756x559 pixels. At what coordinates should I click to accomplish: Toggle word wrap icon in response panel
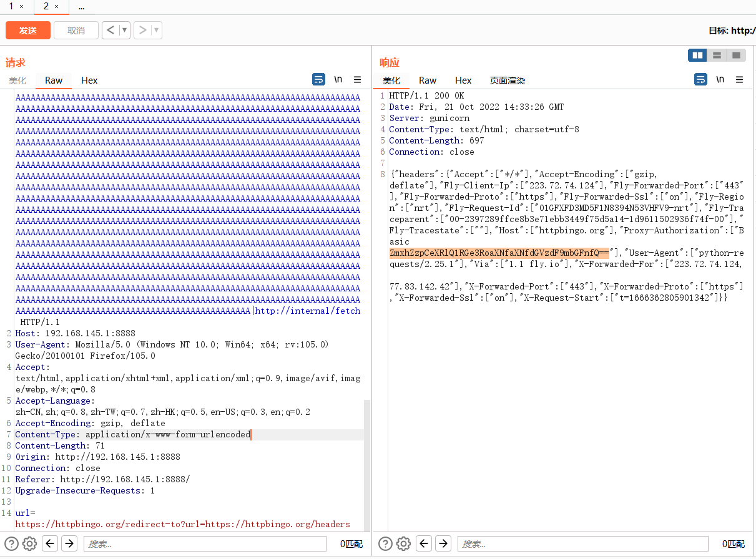(701, 79)
